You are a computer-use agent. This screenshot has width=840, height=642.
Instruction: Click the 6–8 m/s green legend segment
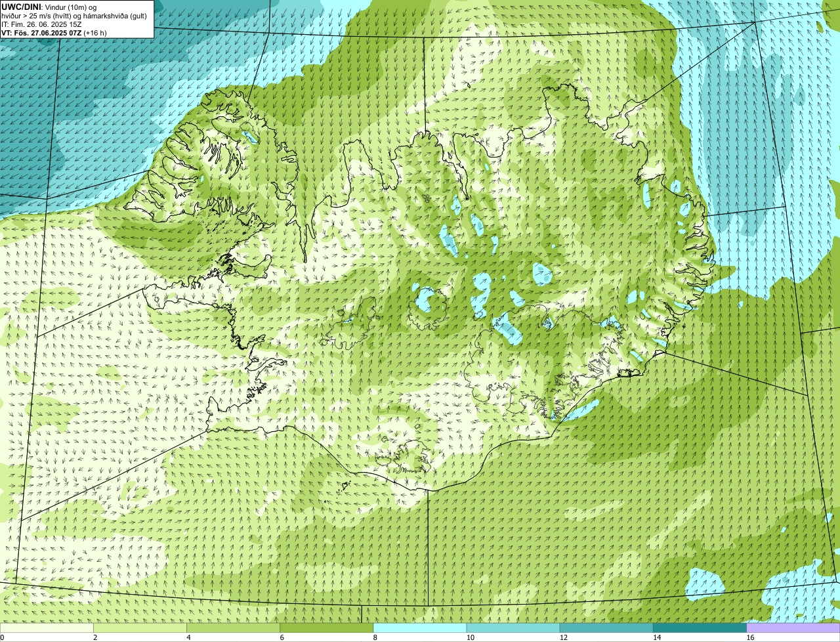327,628
